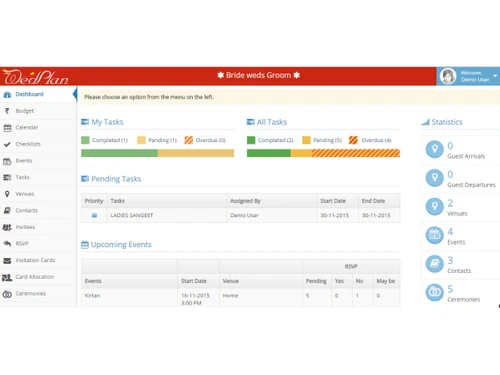Click the priority flag of LADIES SANGEET
The width and height of the screenshot is (500, 375).
point(94,215)
